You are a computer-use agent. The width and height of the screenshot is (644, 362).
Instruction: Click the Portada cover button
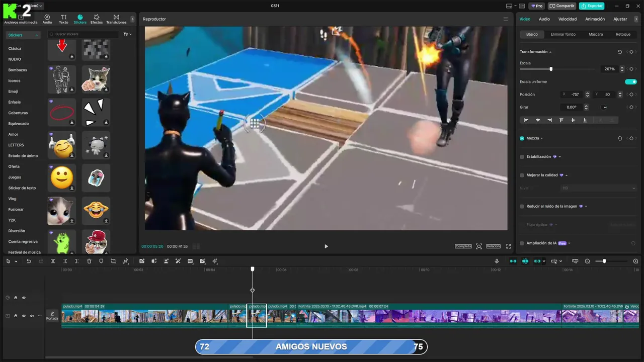click(52, 316)
